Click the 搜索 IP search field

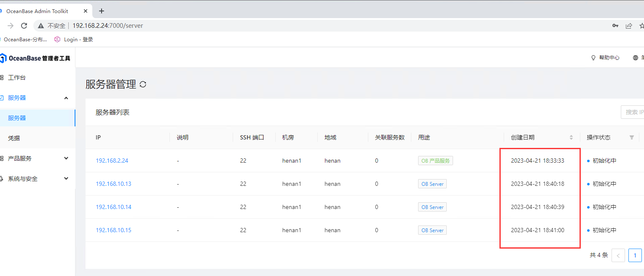coord(632,112)
